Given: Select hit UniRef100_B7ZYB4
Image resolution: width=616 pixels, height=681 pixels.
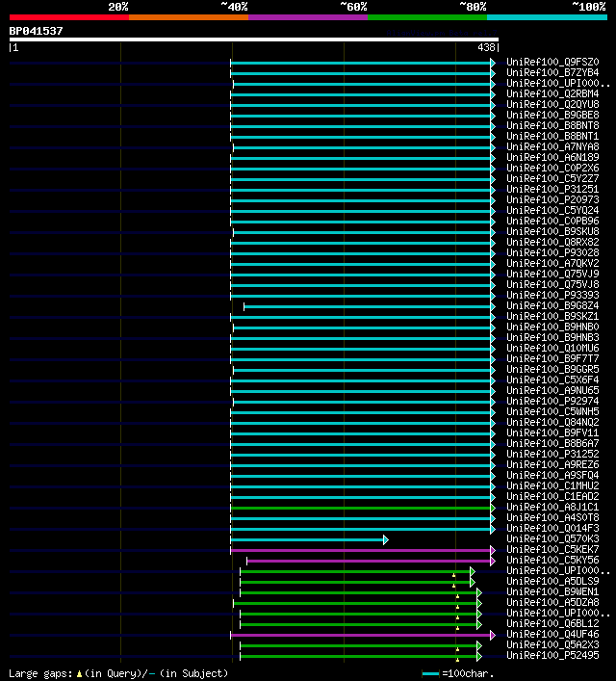Looking at the screenshot, I should [552, 72].
